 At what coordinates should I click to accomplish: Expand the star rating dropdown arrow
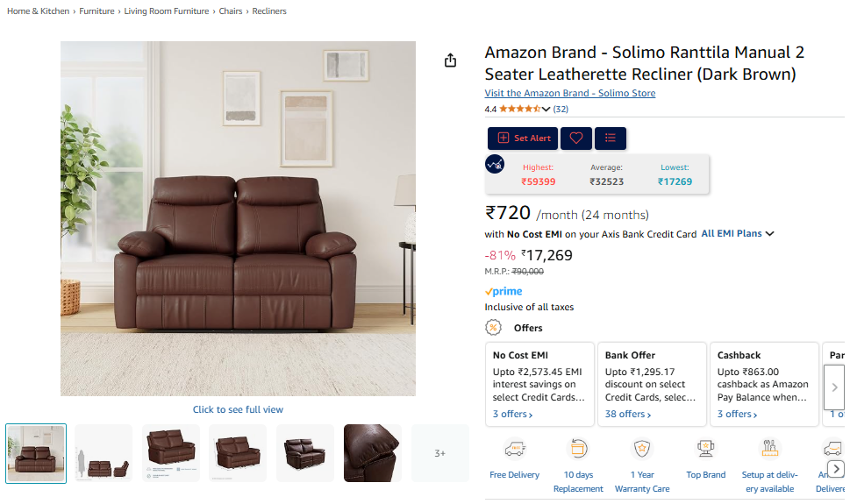point(546,110)
